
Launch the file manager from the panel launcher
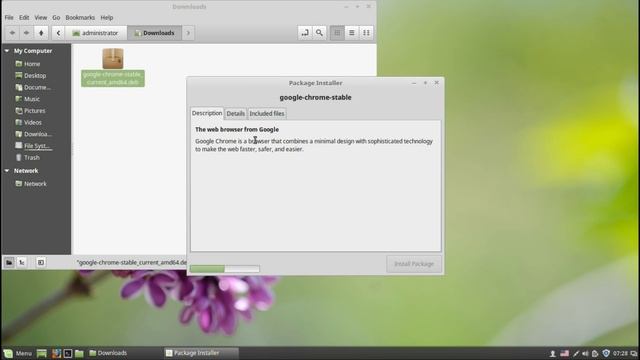pos(79,353)
